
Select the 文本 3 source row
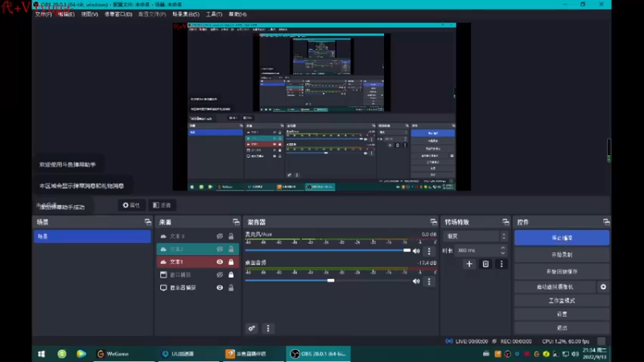point(197,237)
